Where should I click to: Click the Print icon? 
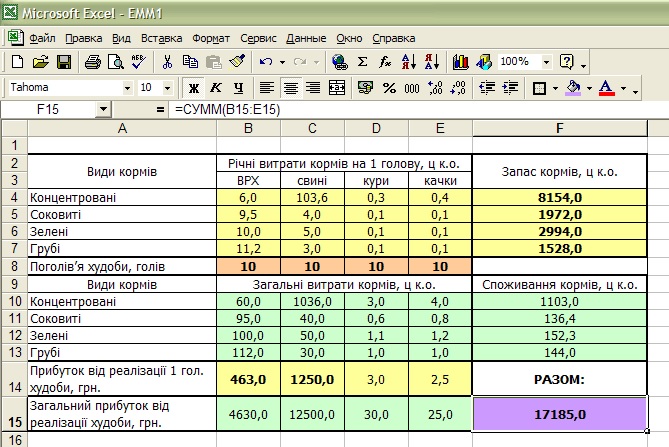pos(92,62)
